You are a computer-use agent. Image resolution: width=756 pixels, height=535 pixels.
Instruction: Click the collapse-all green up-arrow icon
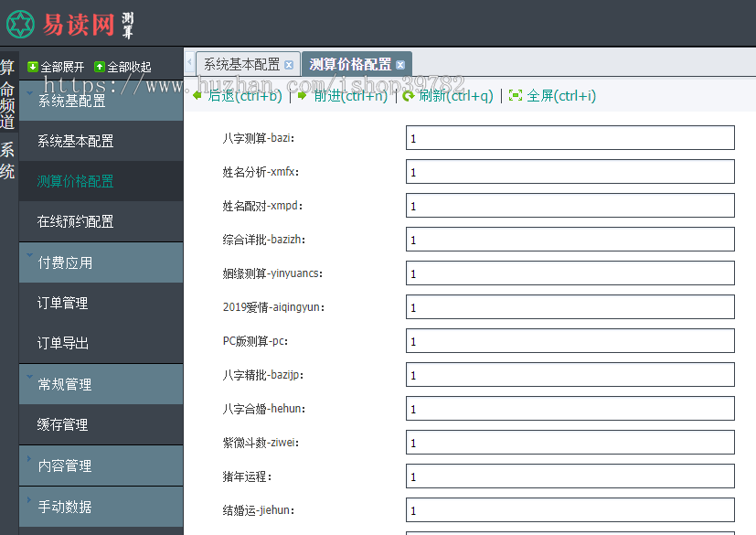pyautogui.click(x=100, y=67)
